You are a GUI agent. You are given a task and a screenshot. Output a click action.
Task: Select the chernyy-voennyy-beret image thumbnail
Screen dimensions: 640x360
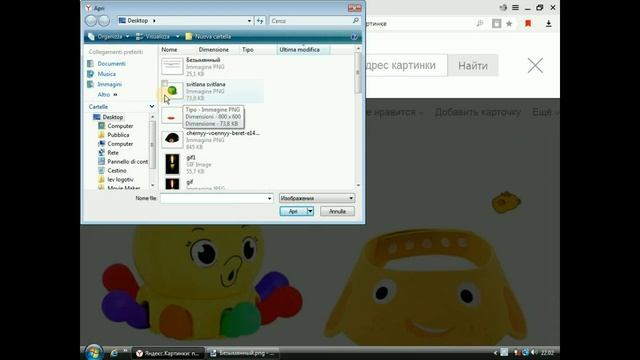point(172,139)
